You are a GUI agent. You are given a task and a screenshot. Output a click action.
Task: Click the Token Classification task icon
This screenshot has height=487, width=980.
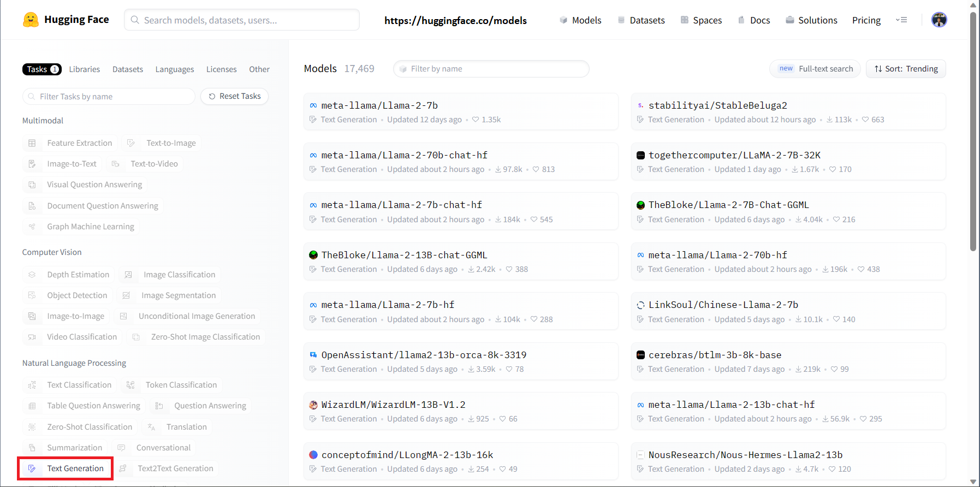point(130,385)
